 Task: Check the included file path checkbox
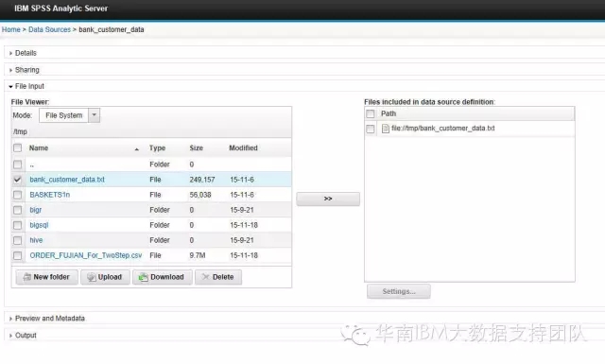371,129
